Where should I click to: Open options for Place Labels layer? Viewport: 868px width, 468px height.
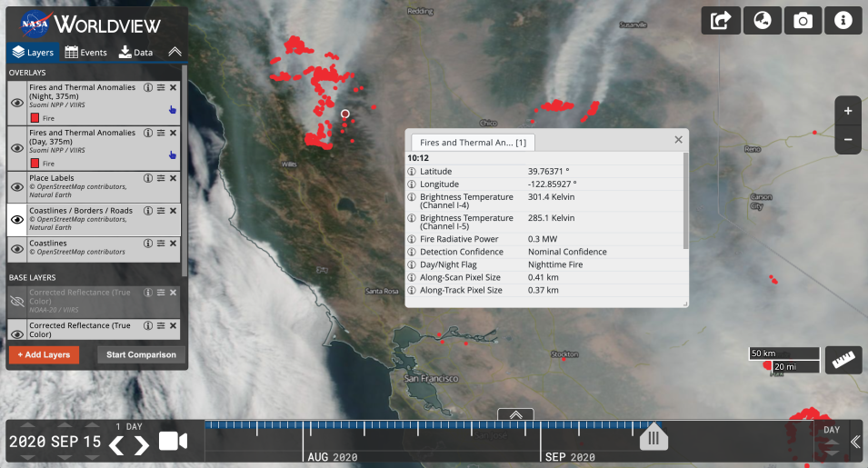161,178
